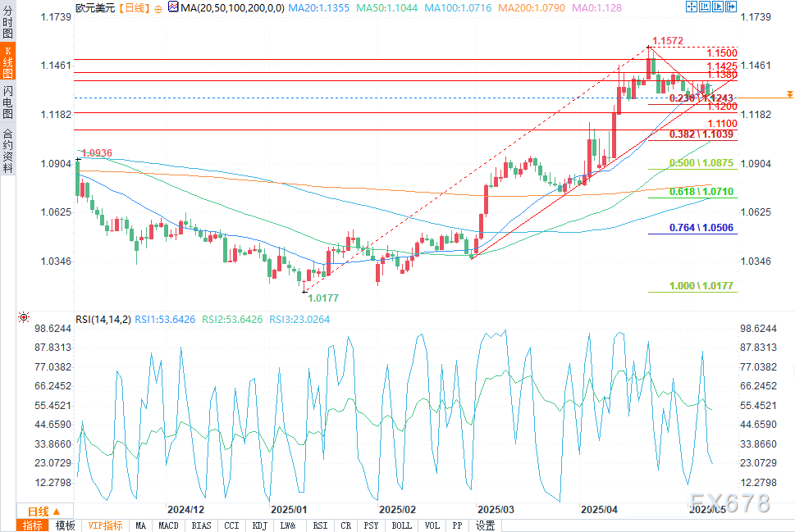Click the KDJ indicator button
This screenshot has width=795, height=532.
(x=259, y=525)
